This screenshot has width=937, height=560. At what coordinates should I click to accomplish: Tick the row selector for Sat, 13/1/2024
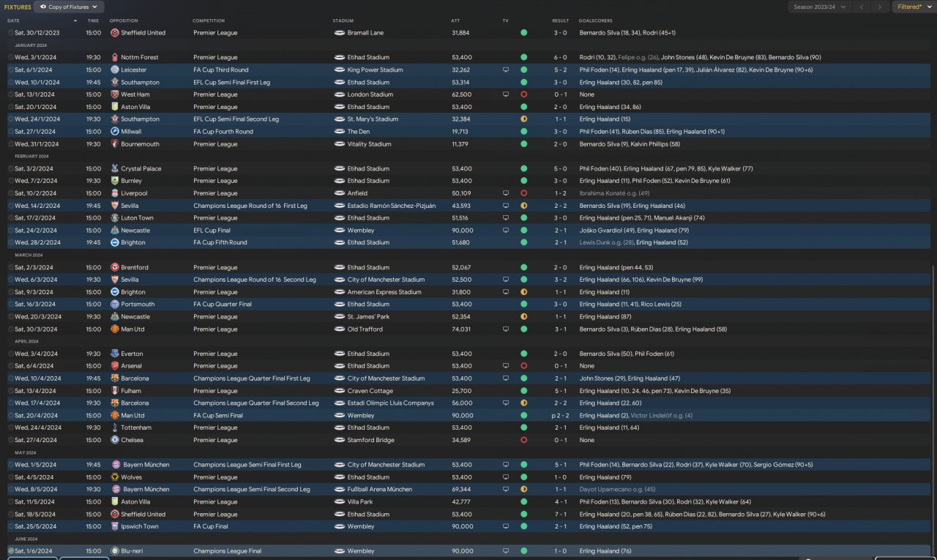[x=11, y=94]
